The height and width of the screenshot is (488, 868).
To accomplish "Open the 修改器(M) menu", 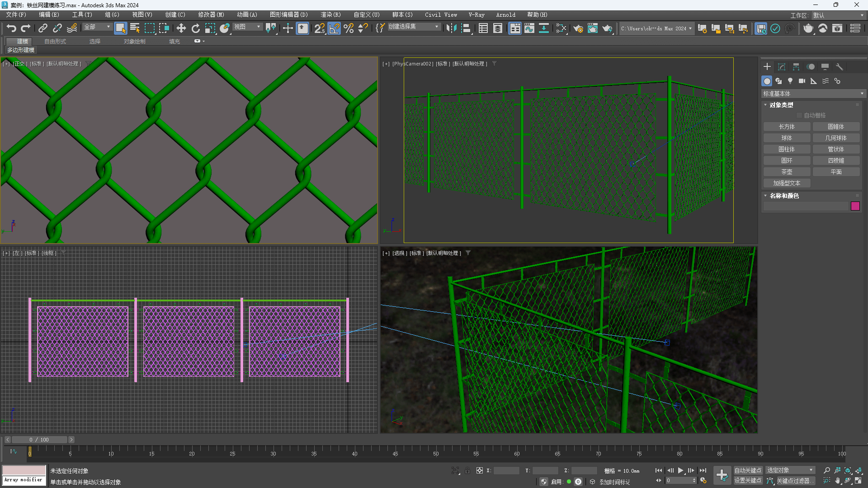I will 211,15.
